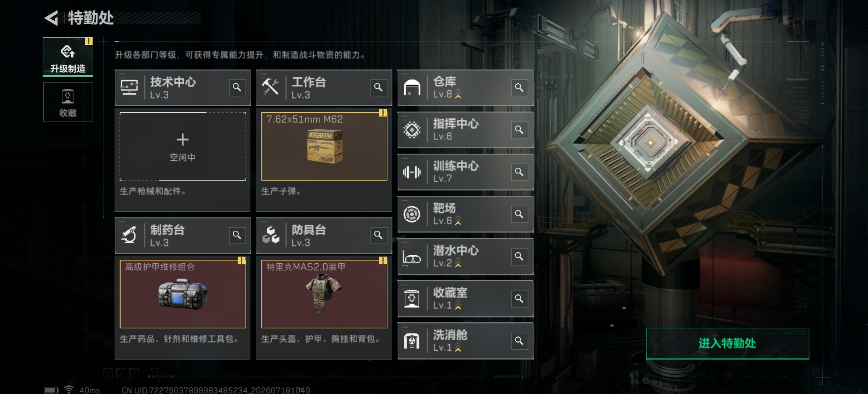Click the 靶场 magnifier icon
Viewport: 868px width, 394px height.
519,214
